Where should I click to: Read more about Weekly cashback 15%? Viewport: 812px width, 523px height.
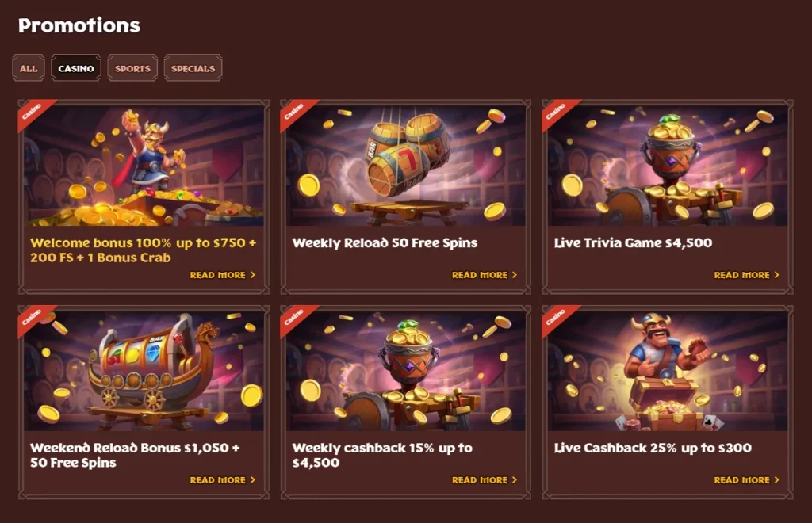(x=485, y=480)
